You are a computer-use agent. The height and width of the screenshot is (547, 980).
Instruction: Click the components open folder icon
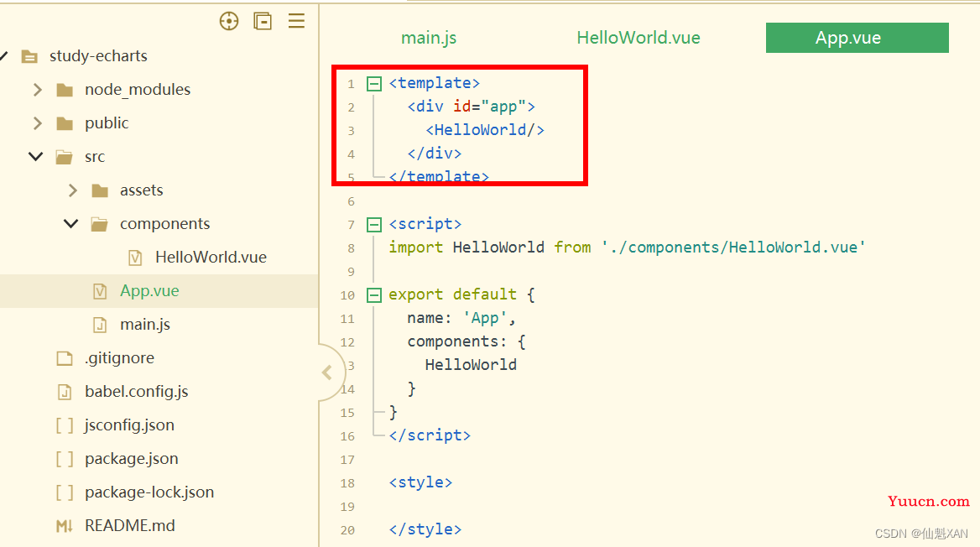99,224
